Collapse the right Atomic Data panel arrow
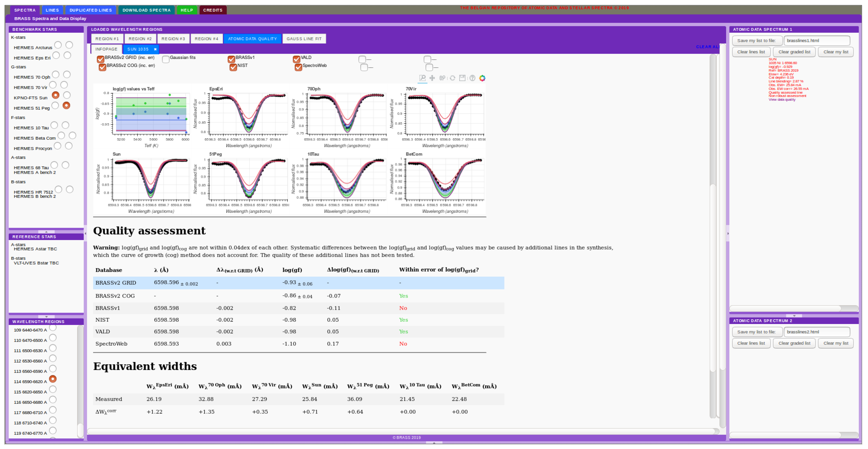This screenshot has height=449, width=868. point(728,233)
